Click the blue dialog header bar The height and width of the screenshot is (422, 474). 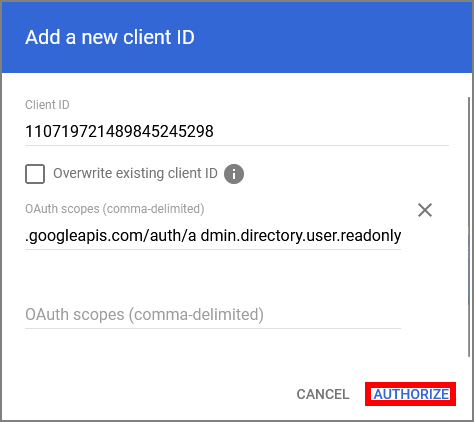point(237,37)
